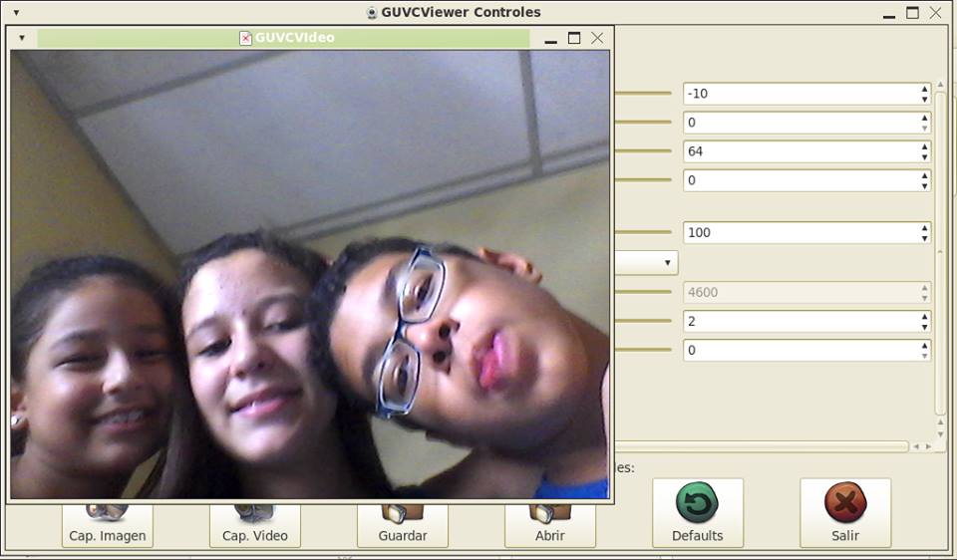Click the slider track beside the 64 field
Image resolution: width=957 pixels, height=560 pixels.
tap(643, 150)
